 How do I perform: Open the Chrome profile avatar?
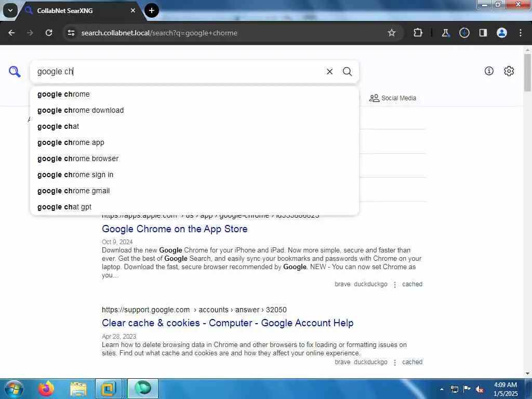point(502,33)
